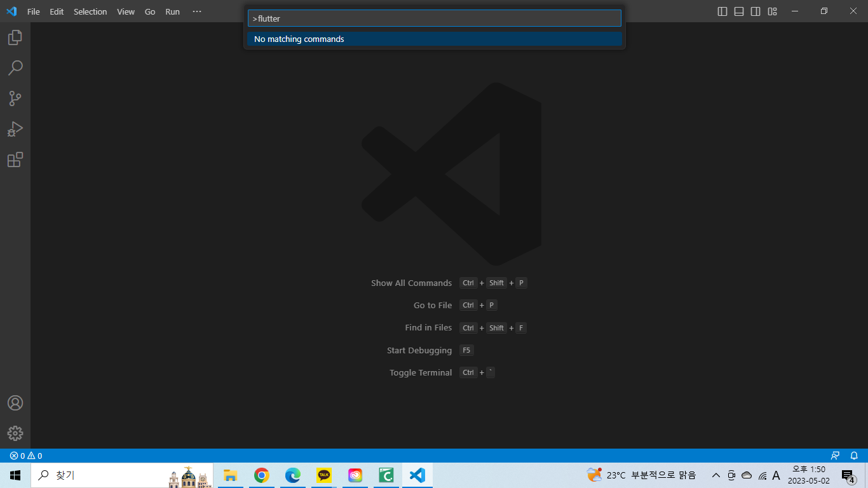Open the Source Control view
Viewport: 868px width, 488px height.
pos(15,98)
